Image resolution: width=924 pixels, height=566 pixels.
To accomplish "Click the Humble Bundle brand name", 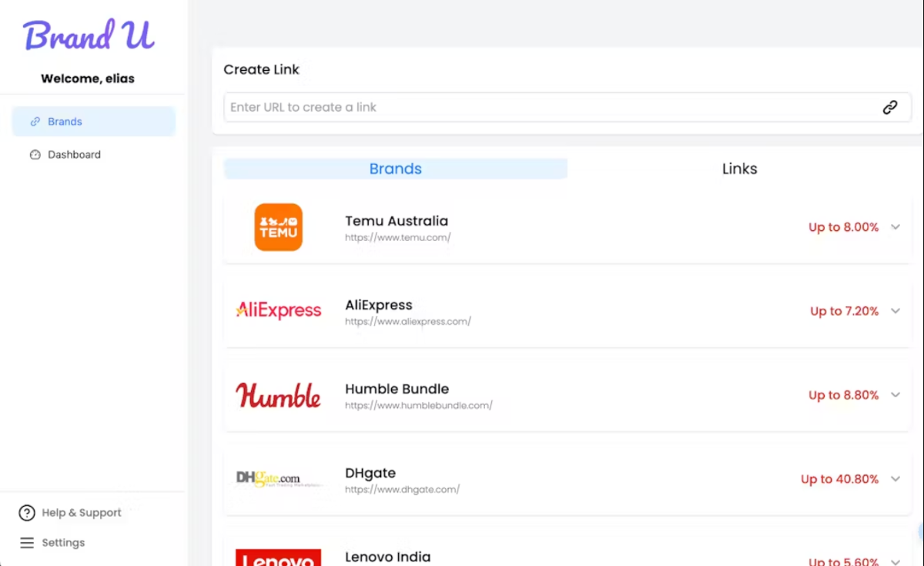I will 397,389.
